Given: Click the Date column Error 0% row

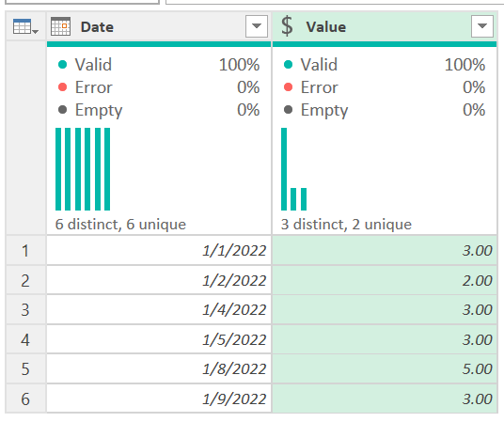Looking at the screenshot, I should (x=159, y=87).
